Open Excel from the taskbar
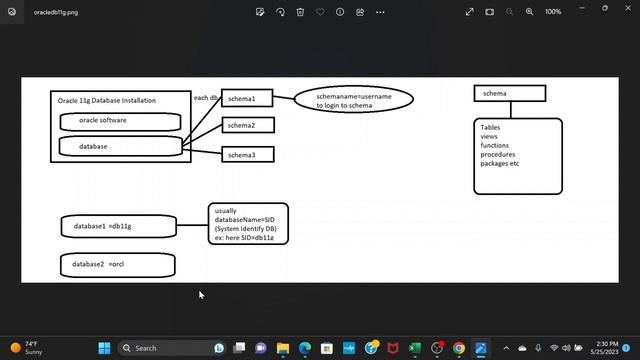Screen dimensions: 640x360 pos(415,348)
